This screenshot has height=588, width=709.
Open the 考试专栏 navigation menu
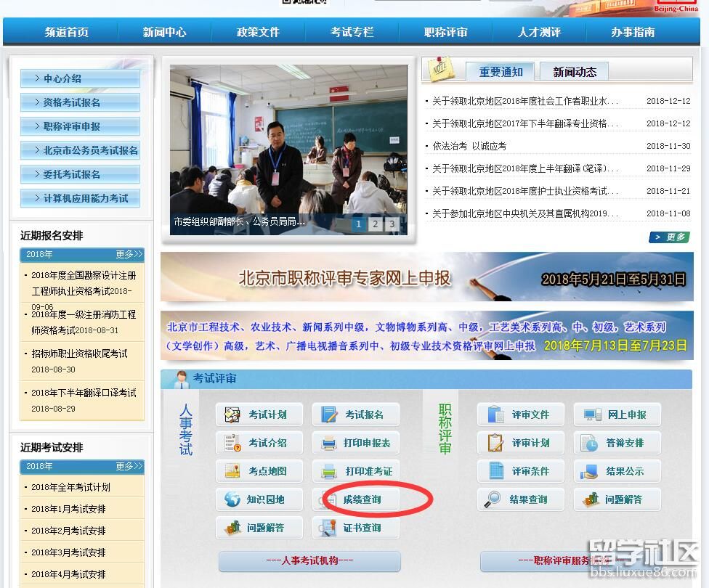click(352, 32)
